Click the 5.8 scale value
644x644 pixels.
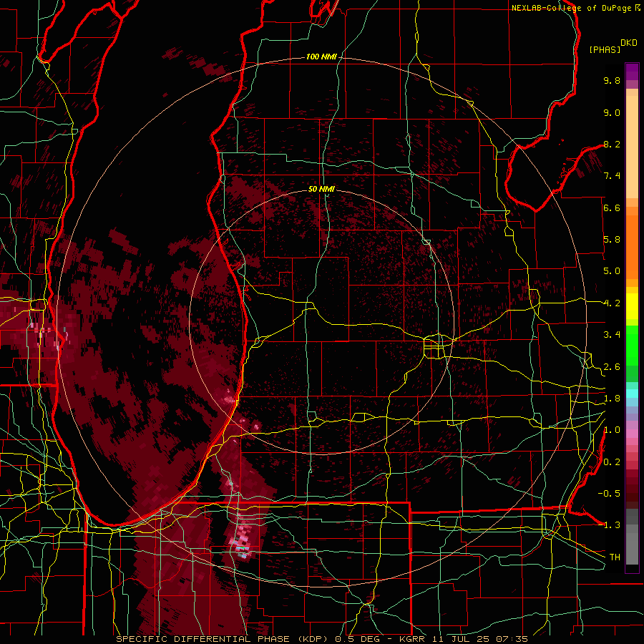[612, 240]
